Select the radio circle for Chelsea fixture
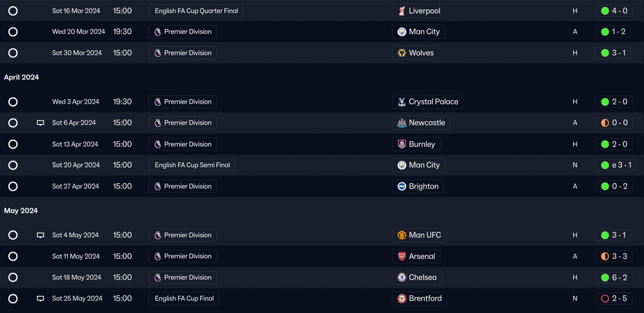This screenshot has width=644, height=313. [x=13, y=277]
